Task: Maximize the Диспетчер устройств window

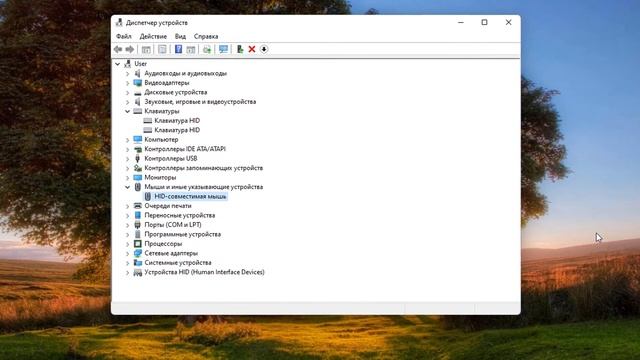Action: [484, 22]
